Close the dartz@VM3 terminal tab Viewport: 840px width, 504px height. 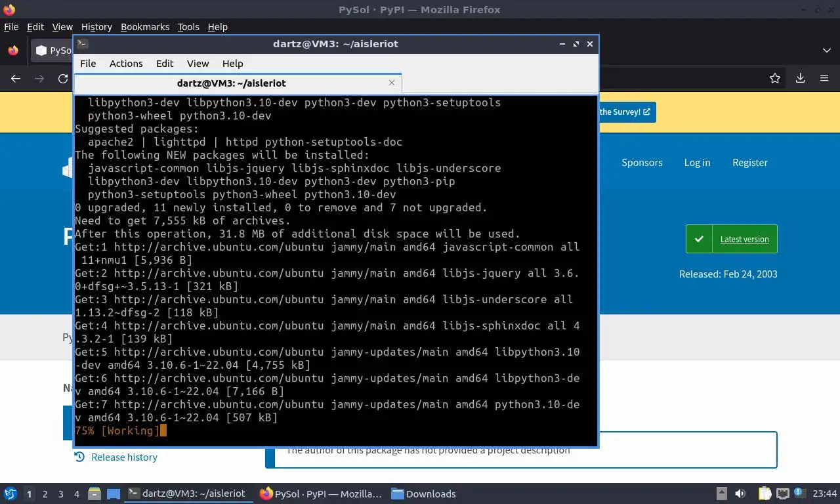pos(392,83)
